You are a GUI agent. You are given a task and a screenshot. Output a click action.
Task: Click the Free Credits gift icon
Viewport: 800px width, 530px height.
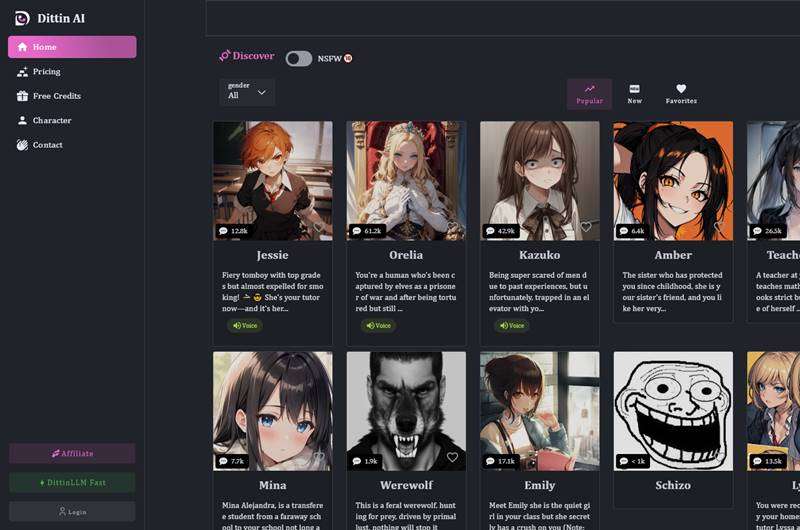pos(22,96)
